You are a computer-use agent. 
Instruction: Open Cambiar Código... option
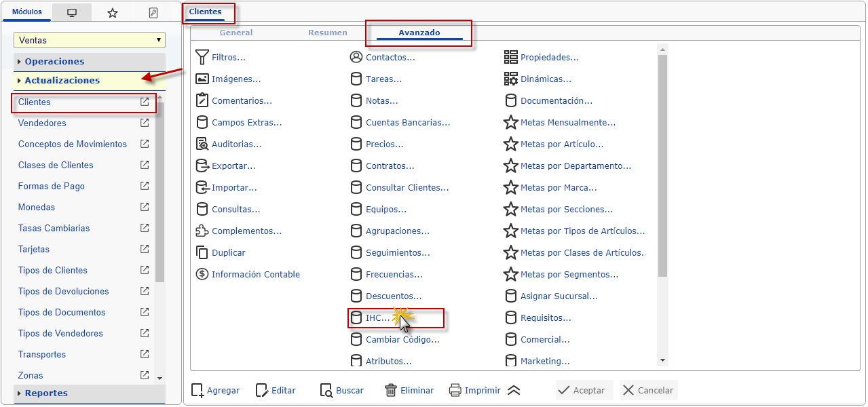tap(402, 339)
